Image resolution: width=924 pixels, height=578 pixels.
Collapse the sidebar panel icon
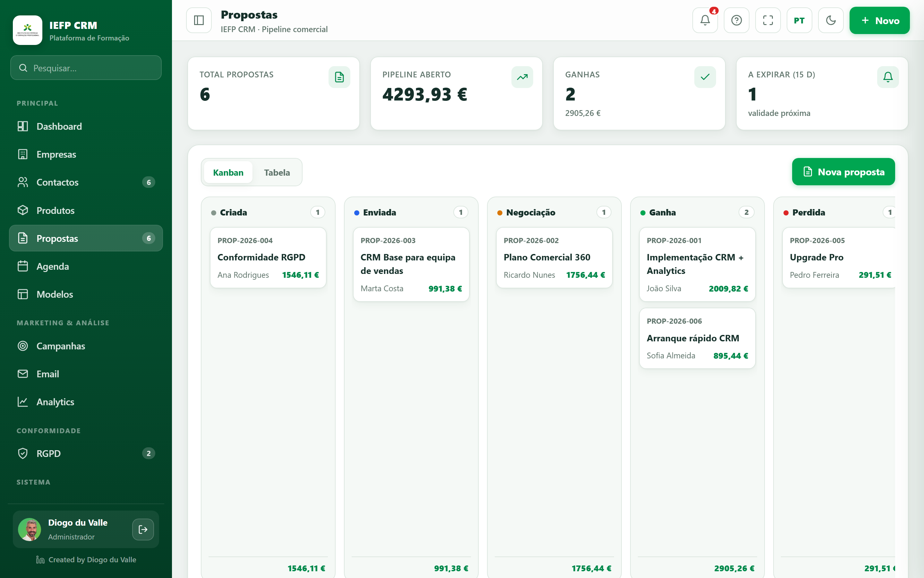199,20
